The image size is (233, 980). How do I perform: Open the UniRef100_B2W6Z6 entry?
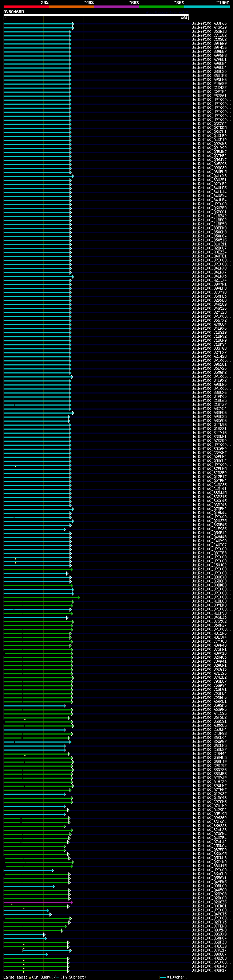click(209, 902)
